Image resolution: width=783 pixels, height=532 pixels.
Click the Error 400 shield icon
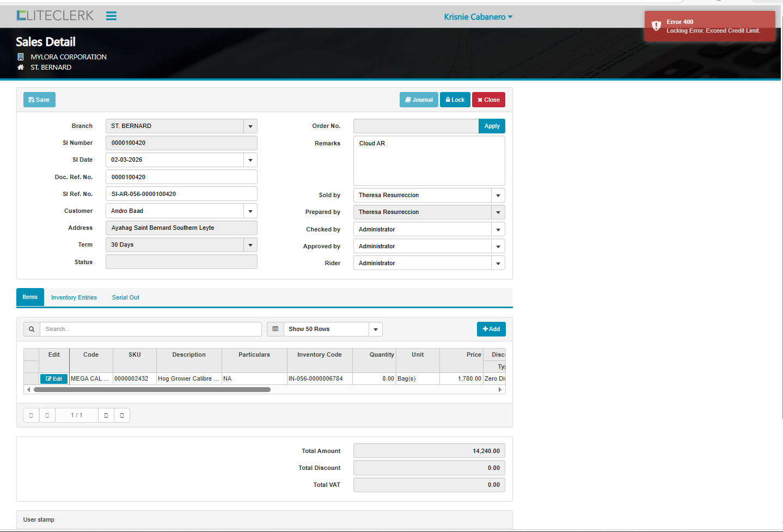[656, 26]
